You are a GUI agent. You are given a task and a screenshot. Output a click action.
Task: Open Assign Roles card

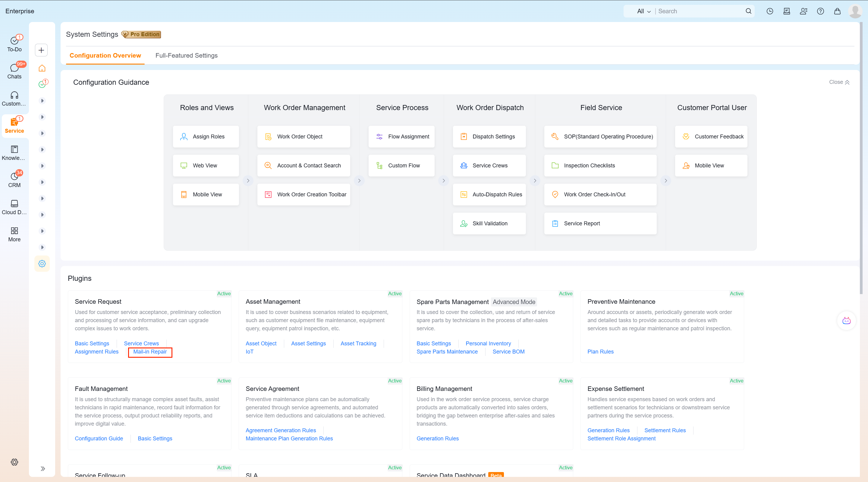(206, 137)
